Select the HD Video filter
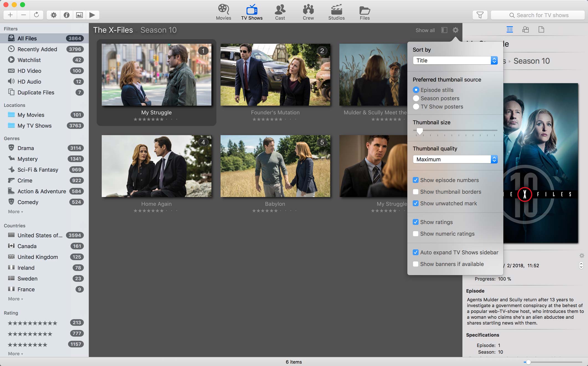Image resolution: width=588 pixels, height=366 pixels. pos(44,71)
